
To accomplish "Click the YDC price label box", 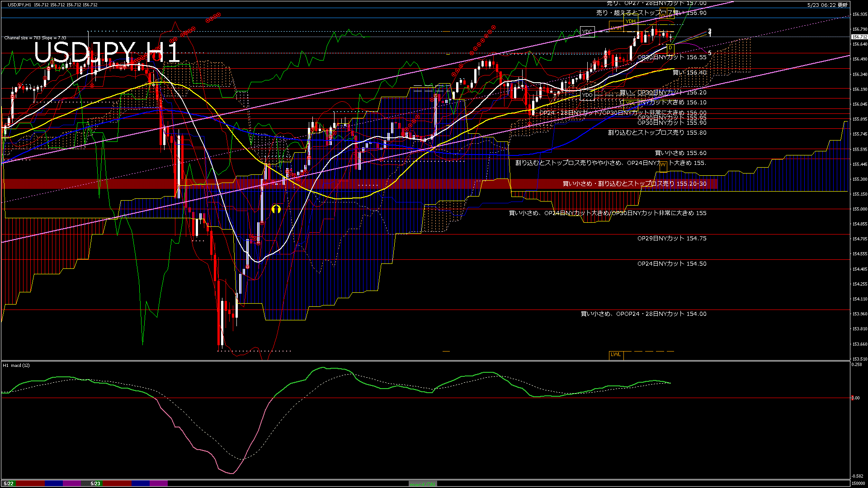I will click(587, 32).
